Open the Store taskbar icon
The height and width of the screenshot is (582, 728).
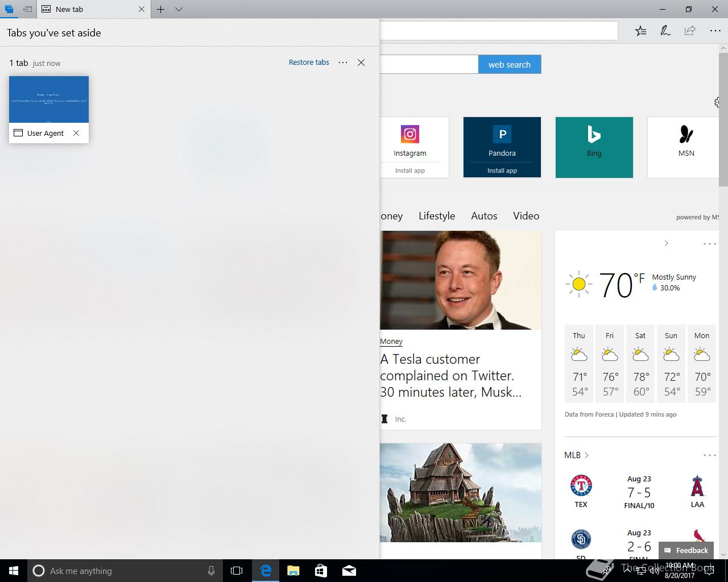point(321,571)
